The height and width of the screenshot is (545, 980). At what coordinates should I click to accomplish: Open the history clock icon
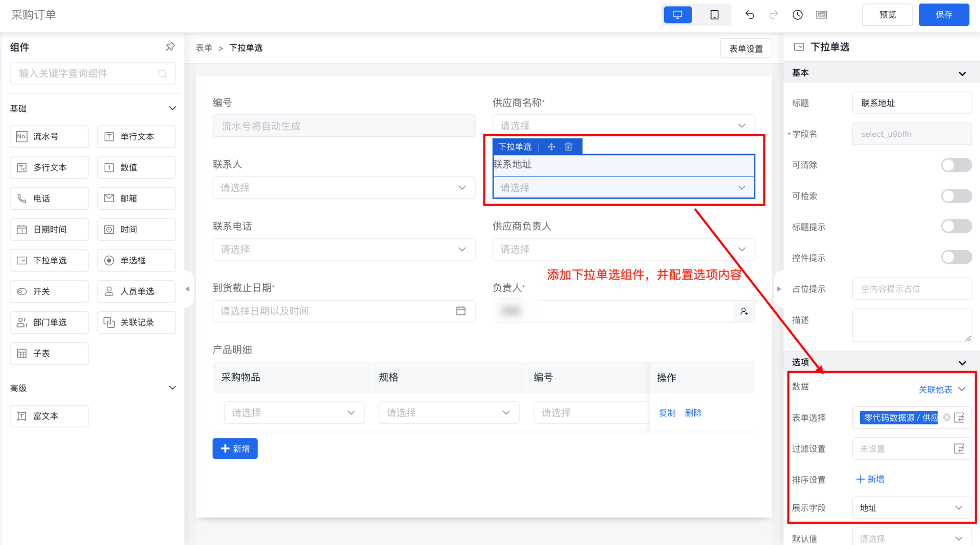point(797,15)
